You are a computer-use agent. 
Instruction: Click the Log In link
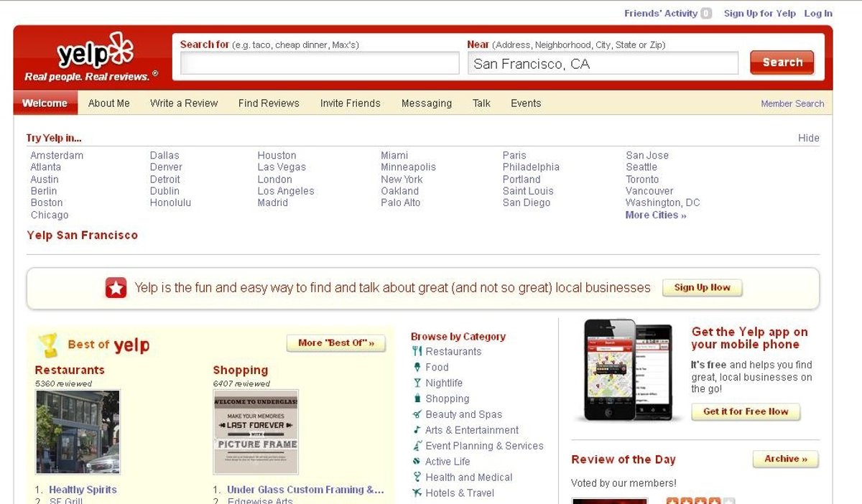point(818,13)
